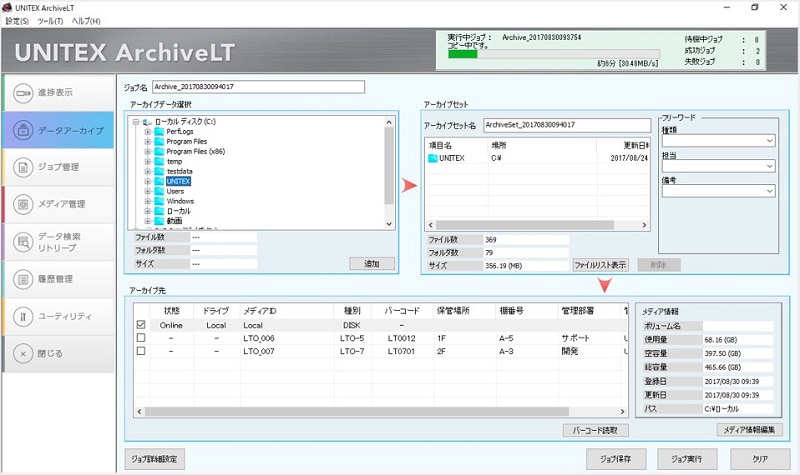
Task: Expand the UNITEX folder tree node
Action: pos(147,182)
